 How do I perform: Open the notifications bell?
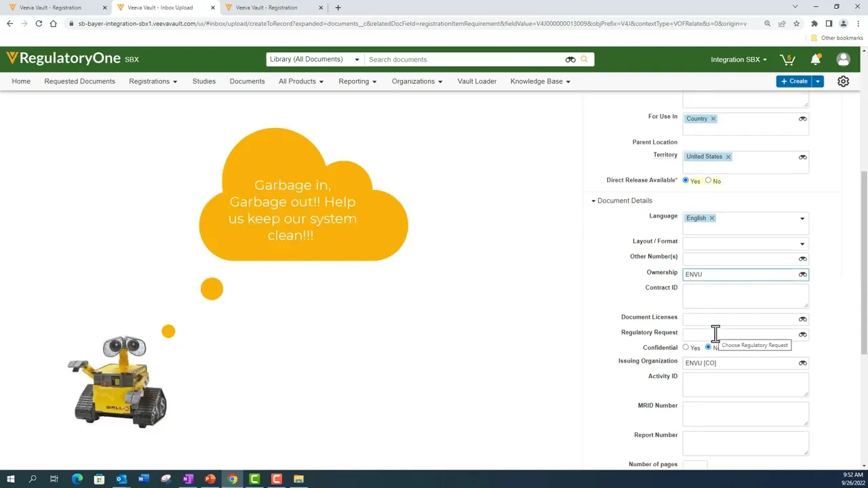(x=816, y=60)
